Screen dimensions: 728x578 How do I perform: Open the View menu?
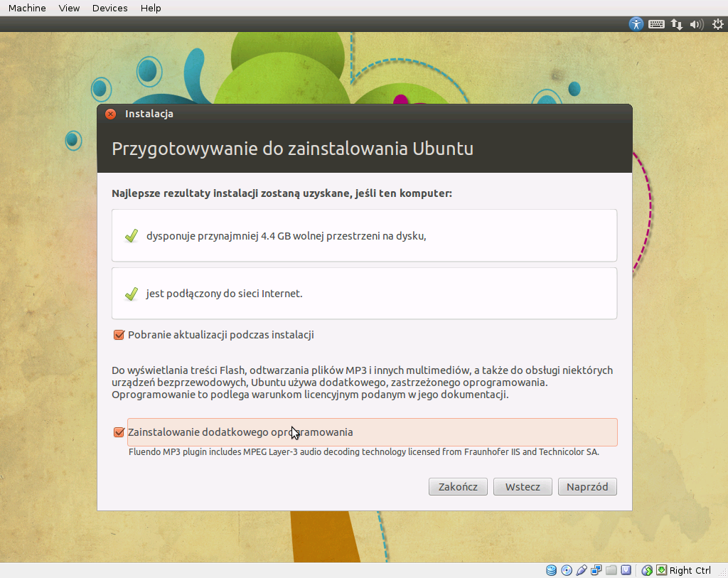[69, 8]
